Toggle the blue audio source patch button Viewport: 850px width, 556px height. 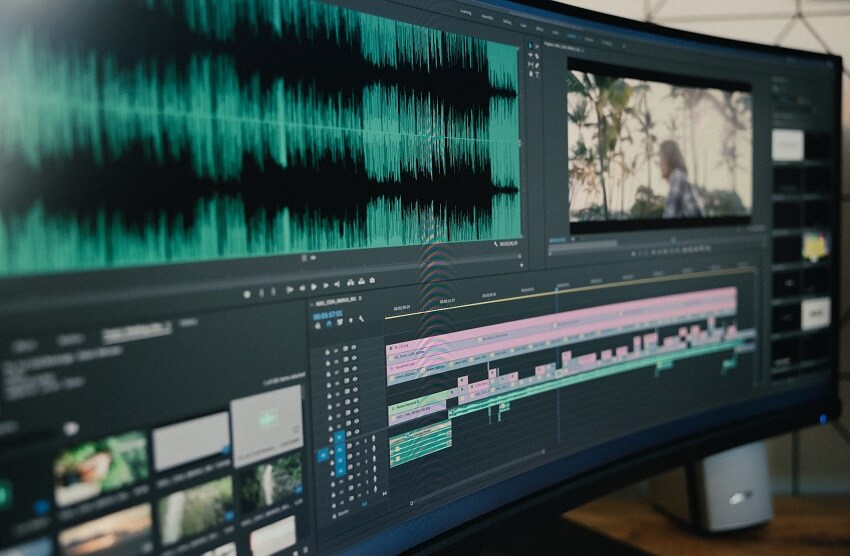323,455
